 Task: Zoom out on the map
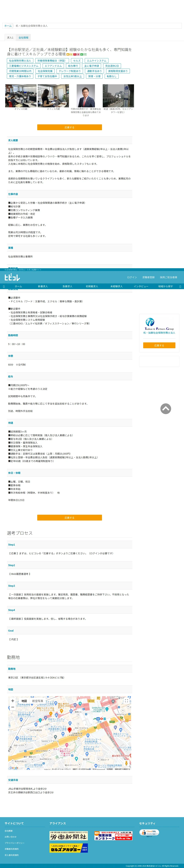click(x=13, y=707)
